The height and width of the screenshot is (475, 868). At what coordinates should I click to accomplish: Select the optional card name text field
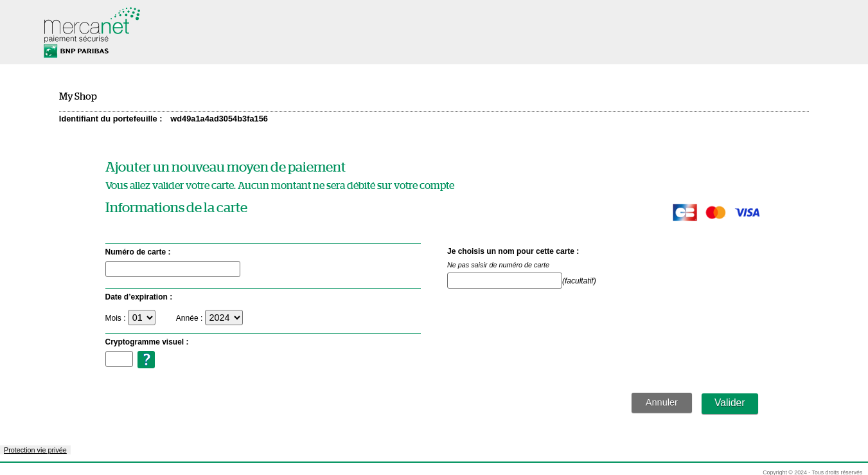click(504, 281)
